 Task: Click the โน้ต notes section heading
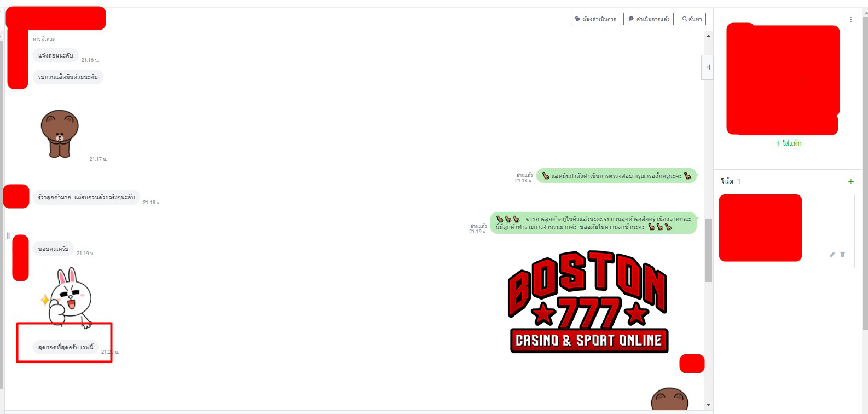pos(727,181)
